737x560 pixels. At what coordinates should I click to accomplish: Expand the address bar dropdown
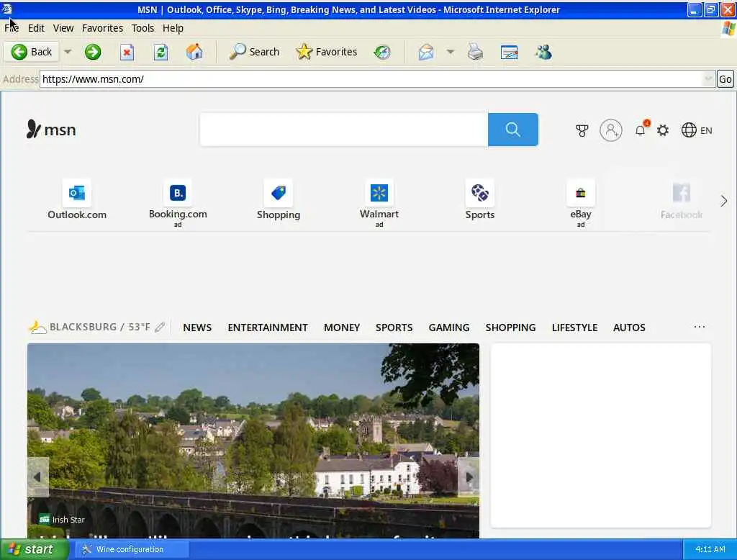coord(708,79)
